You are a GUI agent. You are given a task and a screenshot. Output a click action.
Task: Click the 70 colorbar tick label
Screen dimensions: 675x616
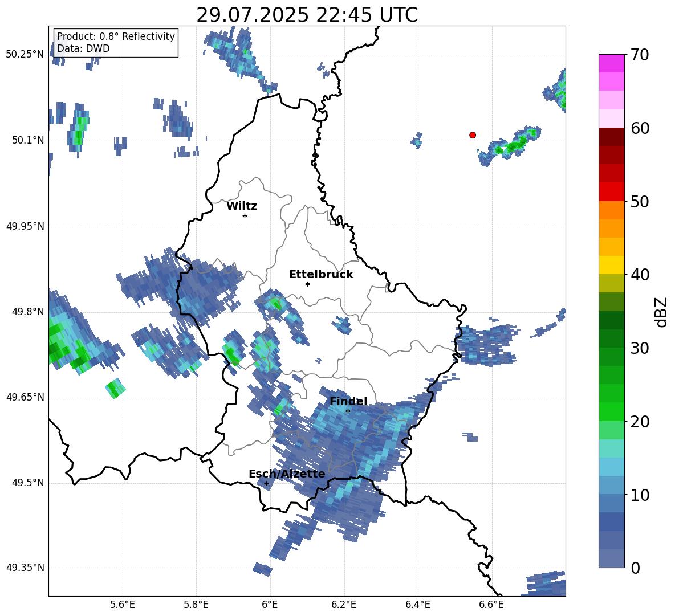[640, 55]
